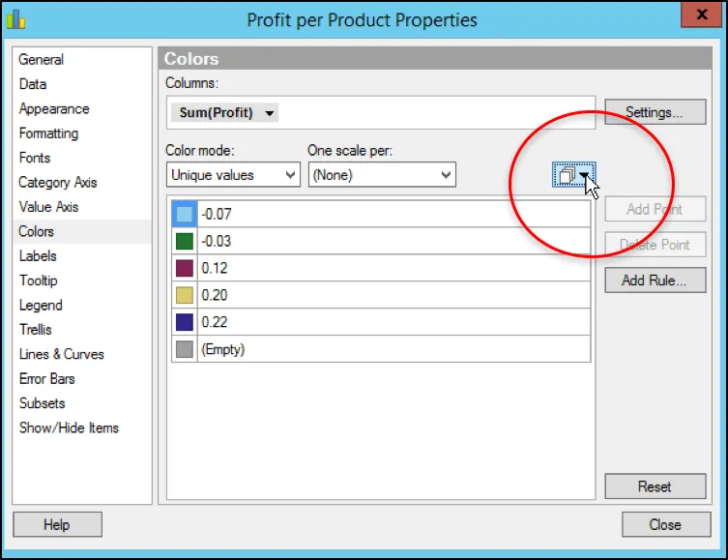728x560 pixels.
Task: Click the Settings... button
Action: click(655, 112)
